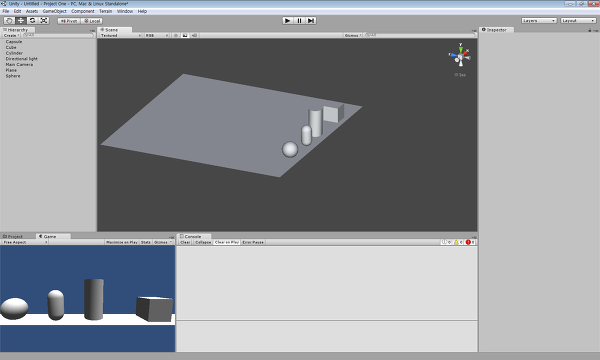Viewport: 600px width, 360px height.
Task: Select the cube in the Scene view
Action: pyautogui.click(x=333, y=114)
